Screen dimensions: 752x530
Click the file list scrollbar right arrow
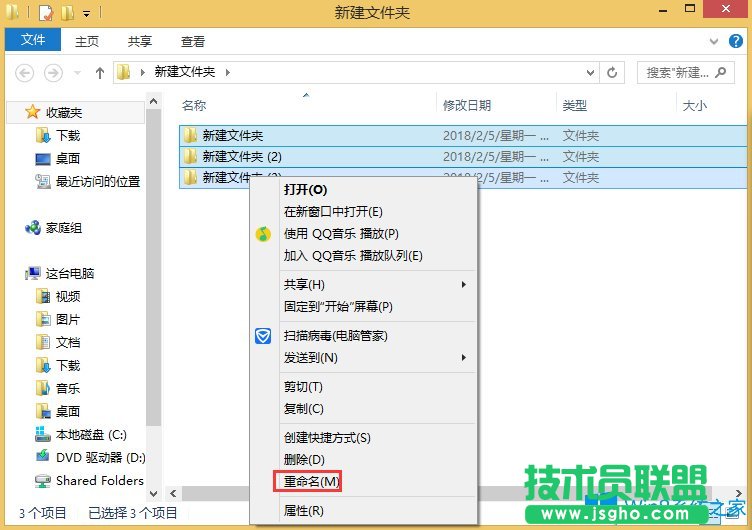[x=739, y=494]
